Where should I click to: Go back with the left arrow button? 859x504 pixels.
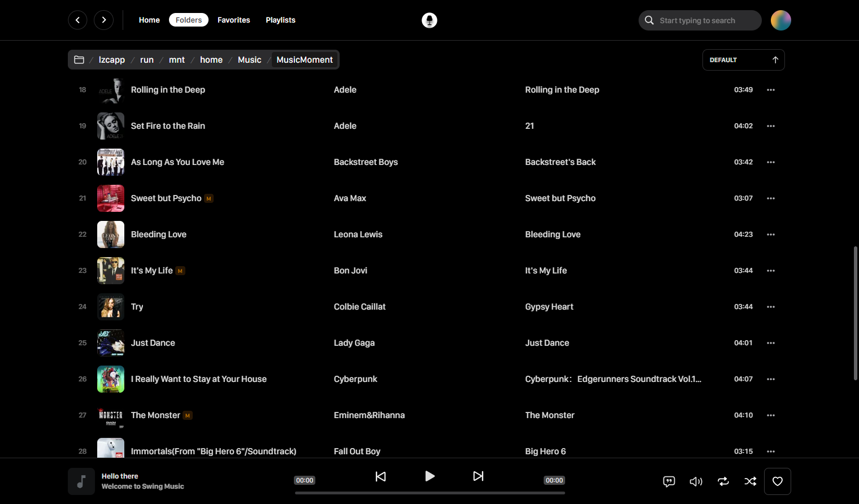[x=78, y=20]
